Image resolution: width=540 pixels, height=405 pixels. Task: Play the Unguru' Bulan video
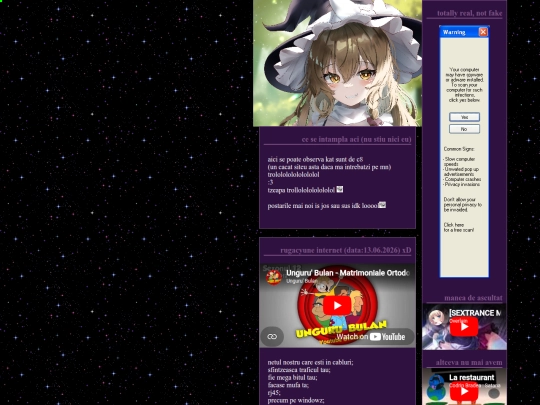(337, 305)
